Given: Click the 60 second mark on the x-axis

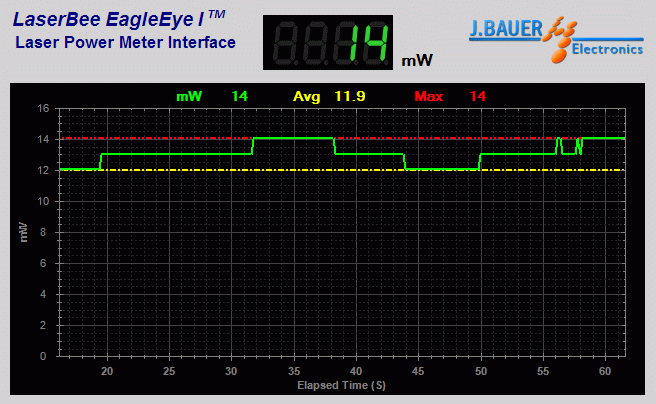Looking at the screenshot, I should click(605, 371).
